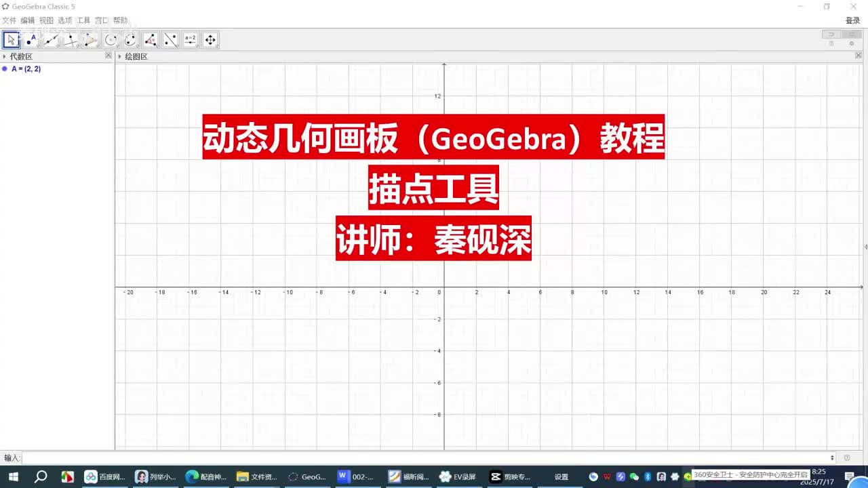Viewport: 868px width, 488px height.
Task: Click the Redo button in toolbar
Action: [851, 35]
